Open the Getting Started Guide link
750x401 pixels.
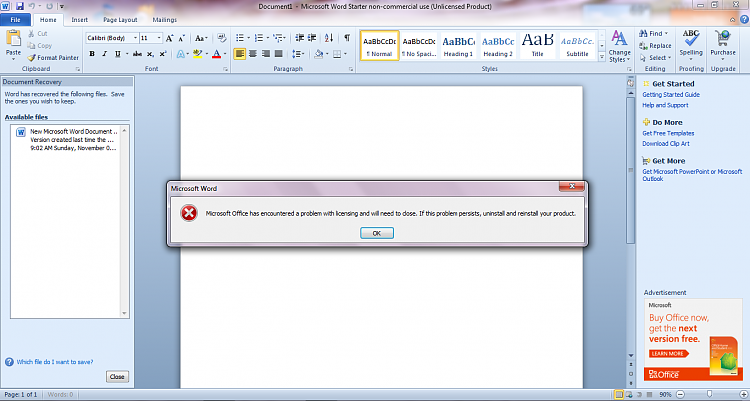pyautogui.click(x=671, y=95)
